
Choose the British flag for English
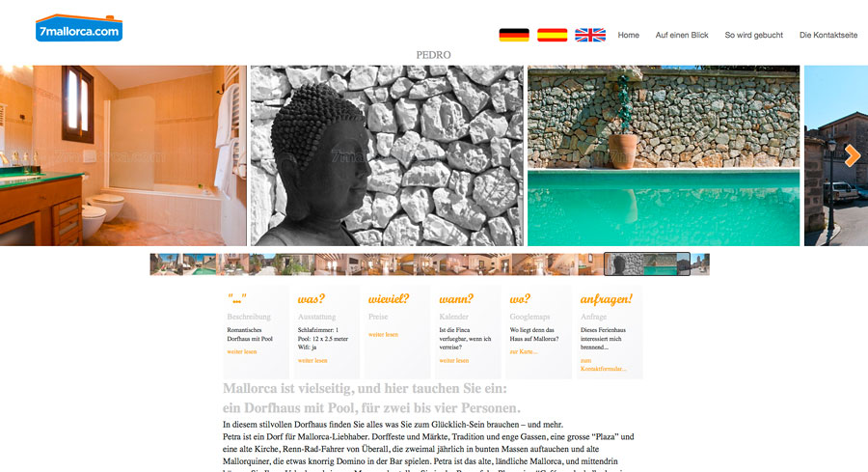[x=590, y=35]
